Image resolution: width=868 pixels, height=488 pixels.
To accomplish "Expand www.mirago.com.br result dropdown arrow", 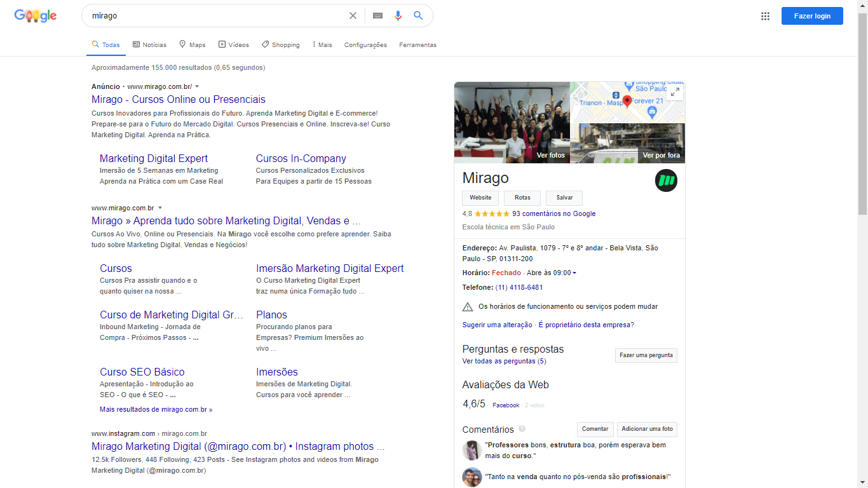I will [x=160, y=208].
